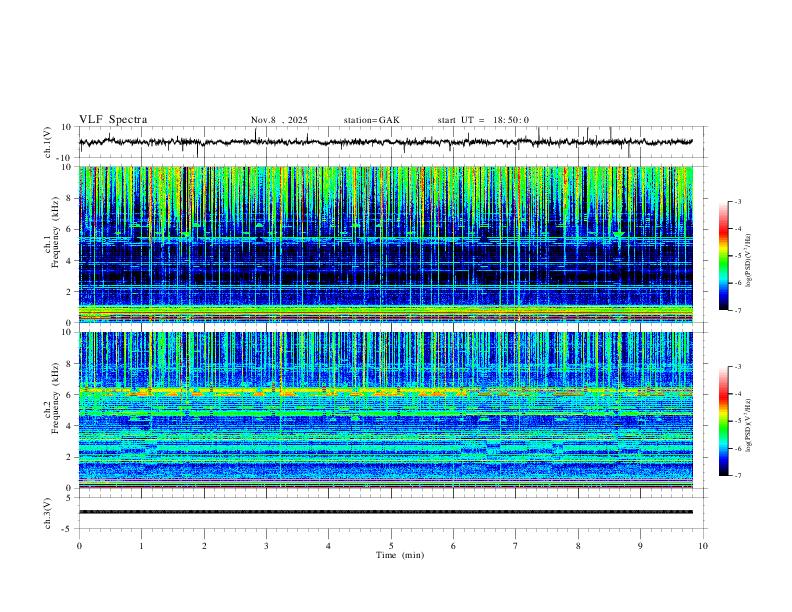The height and width of the screenshot is (612, 792).
Task: Click the "2" kHz tick on ch.1 spectrogram
Action: pyautogui.click(x=70, y=291)
